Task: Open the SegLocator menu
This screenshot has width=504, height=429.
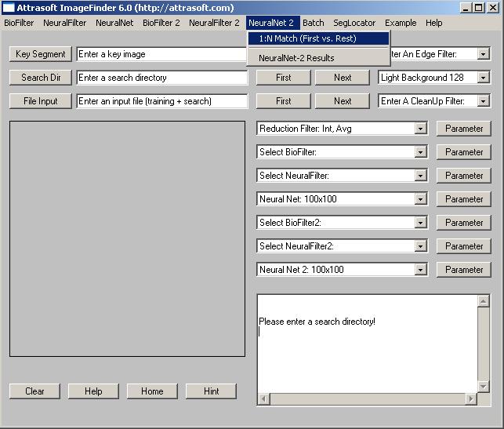Action: pyautogui.click(x=354, y=23)
